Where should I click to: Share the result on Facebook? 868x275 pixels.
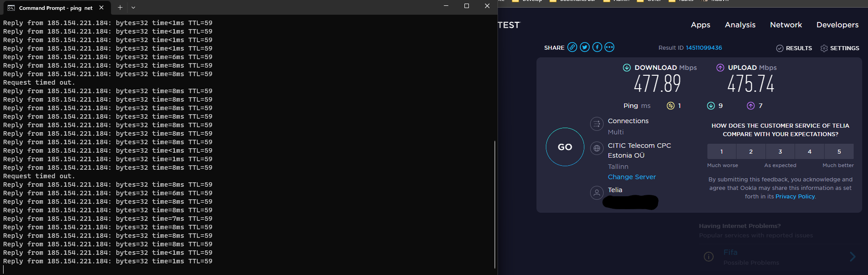pos(597,47)
